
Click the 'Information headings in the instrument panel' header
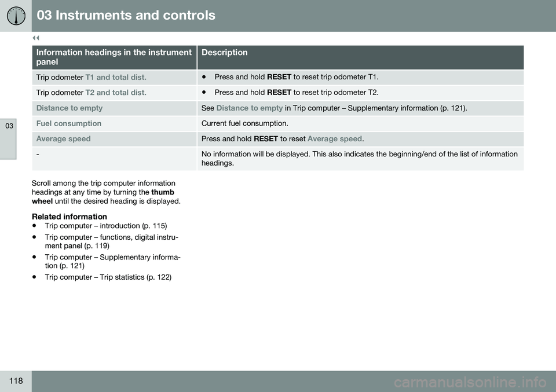click(x=114, y=57)
